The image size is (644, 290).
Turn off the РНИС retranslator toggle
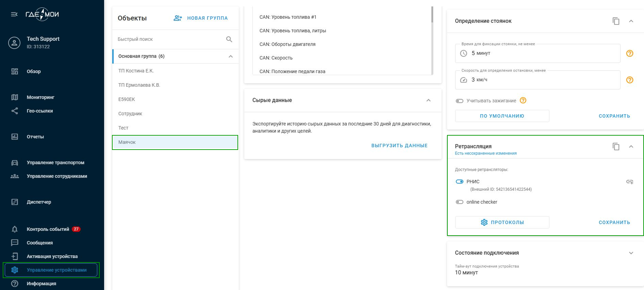point(460,182)
